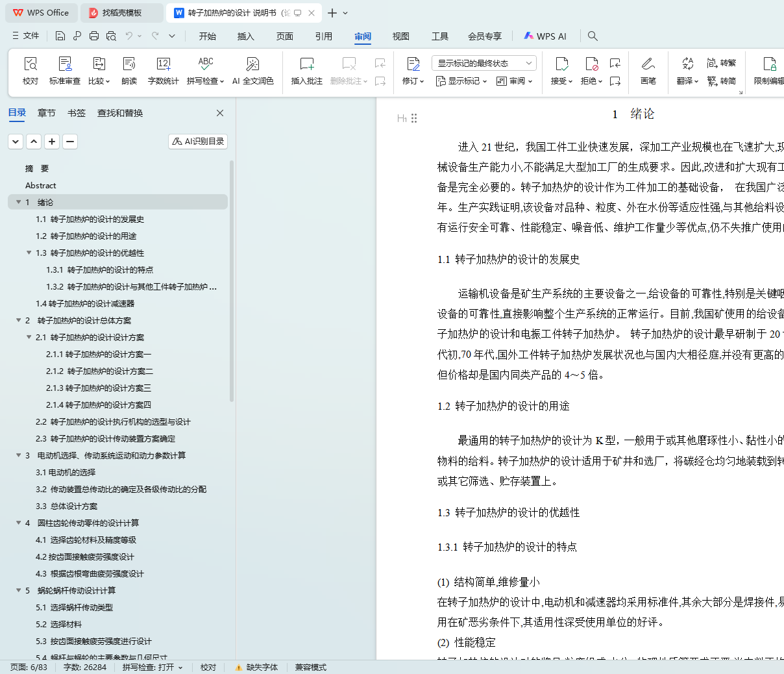The height and width of the screenshot is (674, 784).
Task: Switch to 章节 navigation tab
Action: click(x=47, y=113)
